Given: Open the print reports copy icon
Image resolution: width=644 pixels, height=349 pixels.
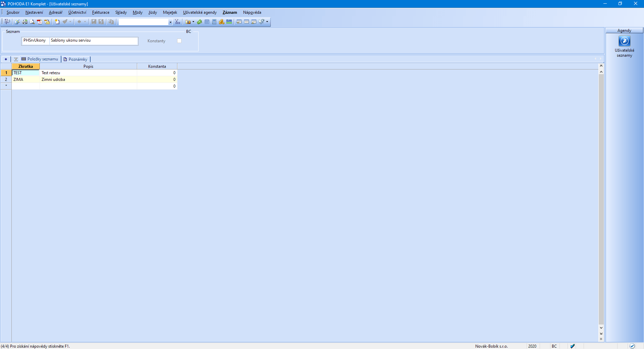Looking at the screenshot, I should pyautogui.click(x=17, y=21).
